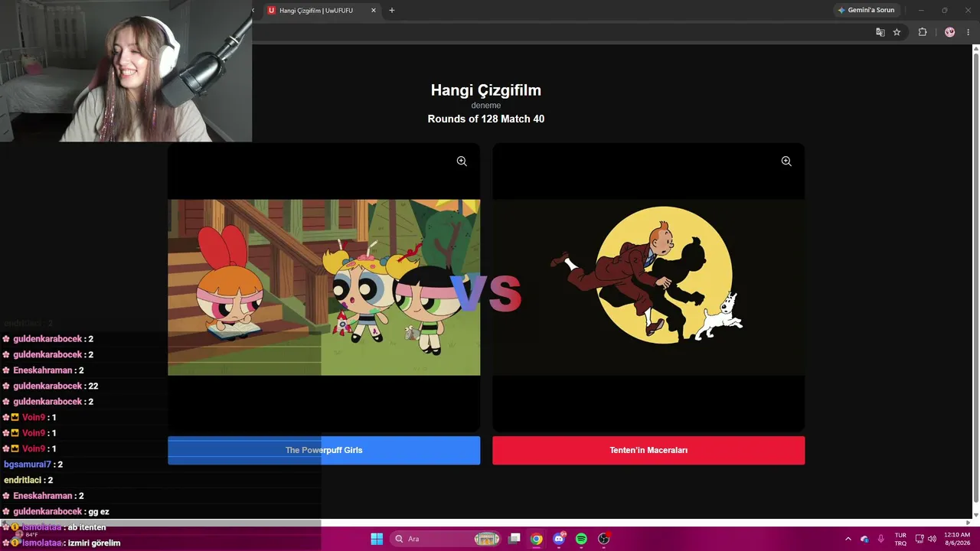Click the chat message "guldenkarabocek : gg ez"
980x551 pixels.
(56, 512)
